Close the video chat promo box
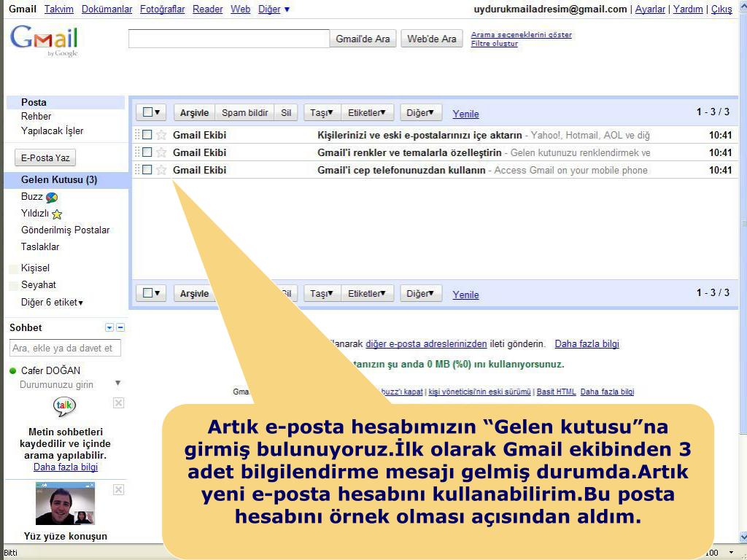 [x=119, y=489]
